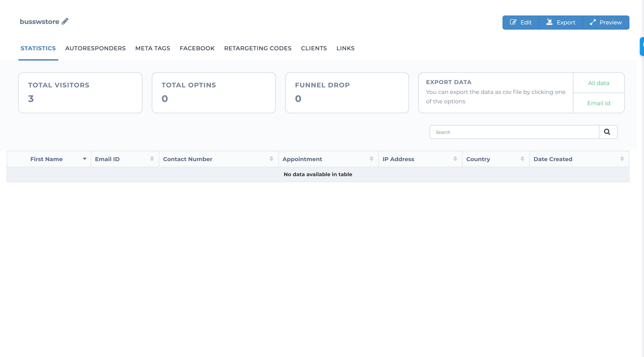Click the 'No data available in table' row
Viewport: 644px width, 357px height.
pos(318,174)
